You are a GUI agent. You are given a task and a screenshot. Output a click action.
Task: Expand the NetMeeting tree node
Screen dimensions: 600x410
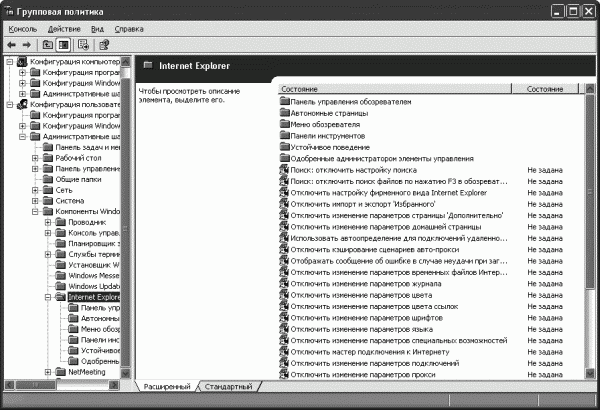point(48,371)
